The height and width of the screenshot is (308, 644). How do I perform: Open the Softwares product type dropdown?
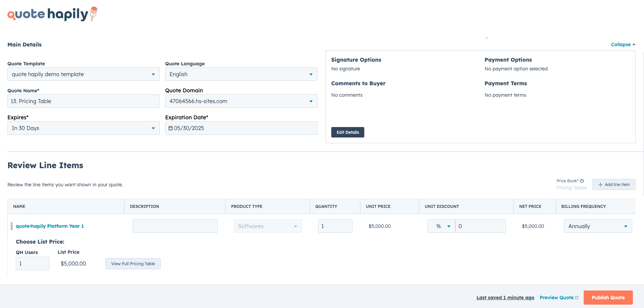pos(268,226)
